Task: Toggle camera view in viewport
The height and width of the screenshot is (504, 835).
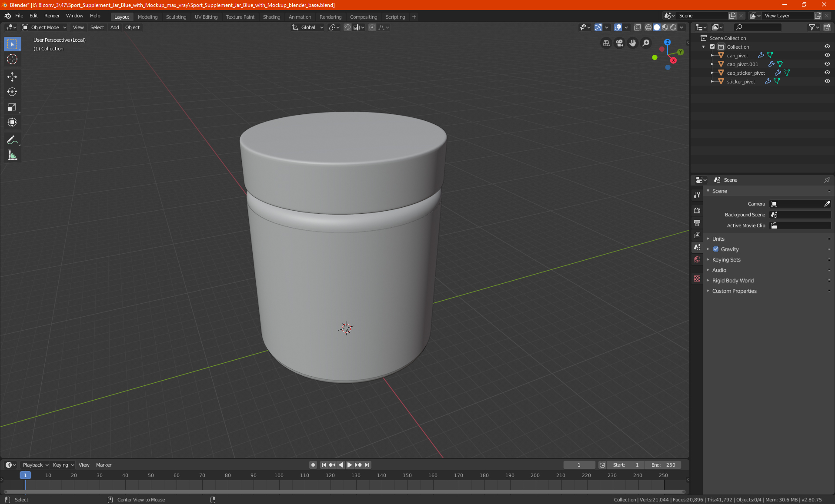Action: coord(619,43)
